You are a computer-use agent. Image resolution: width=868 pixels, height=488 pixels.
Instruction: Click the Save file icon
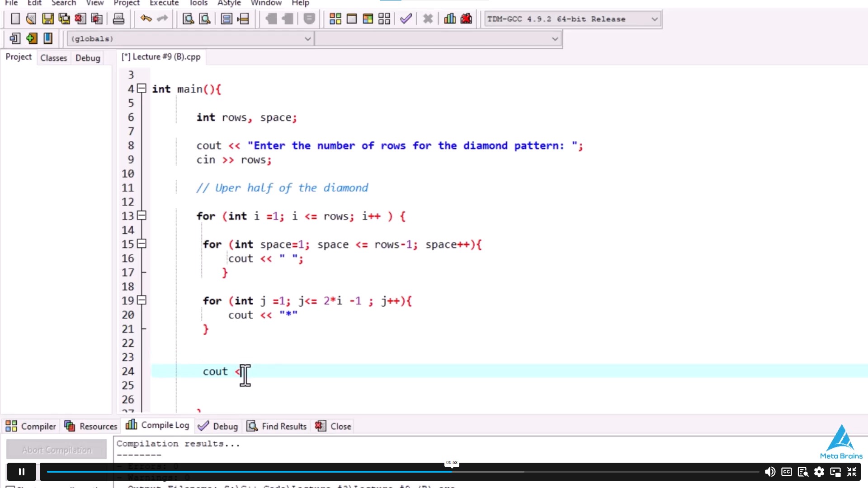(47, 19)
